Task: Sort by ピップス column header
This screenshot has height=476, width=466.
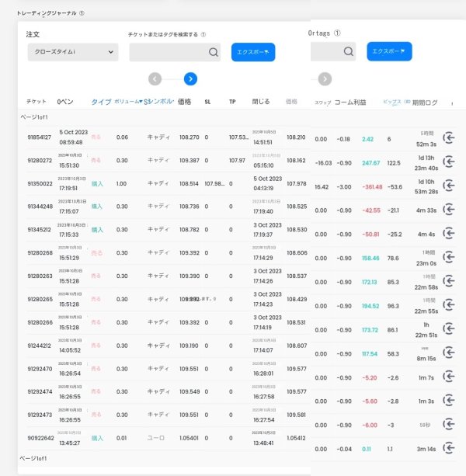Action: 392,102
